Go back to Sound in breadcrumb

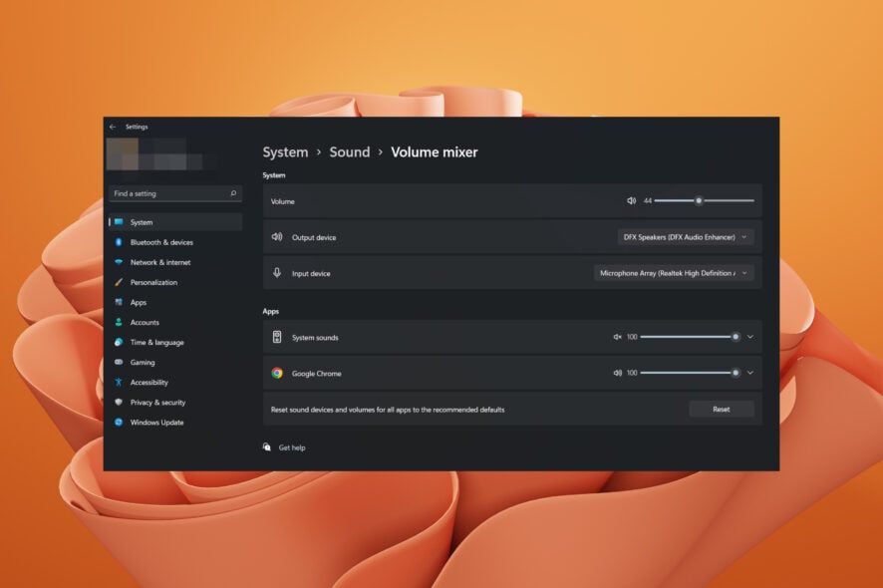click(x=350, y=152)
